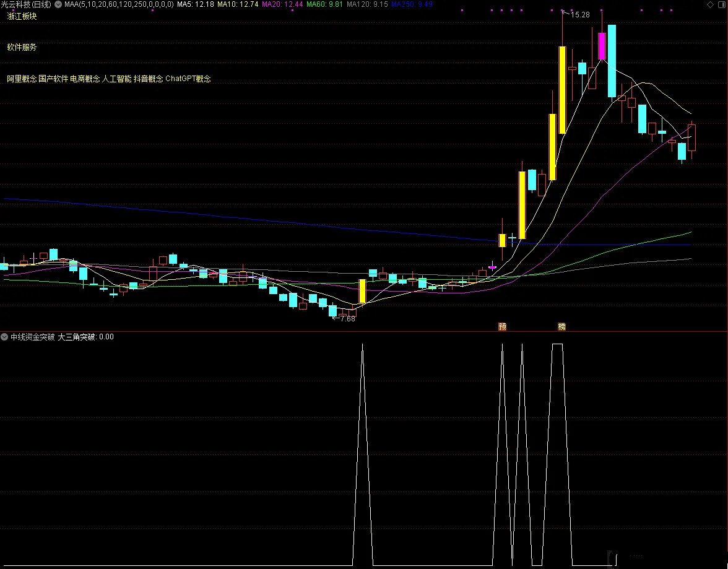
Task: Open the 浙江板块 sector label
Action: pyautogui.click(x=22, y=16)
